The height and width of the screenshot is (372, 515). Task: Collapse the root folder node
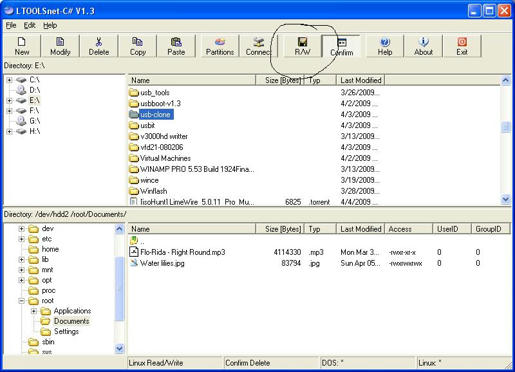[22, 301]
